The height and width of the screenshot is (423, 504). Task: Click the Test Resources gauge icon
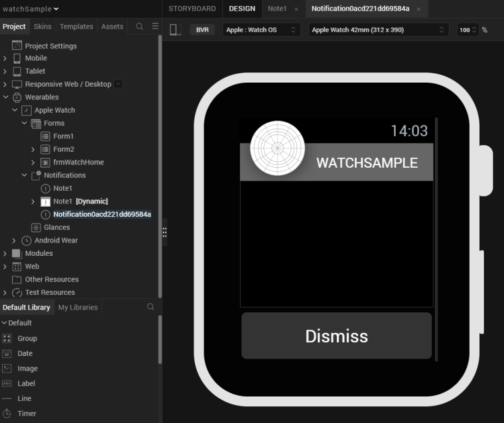pyautogui.click(x=17, y=293)
